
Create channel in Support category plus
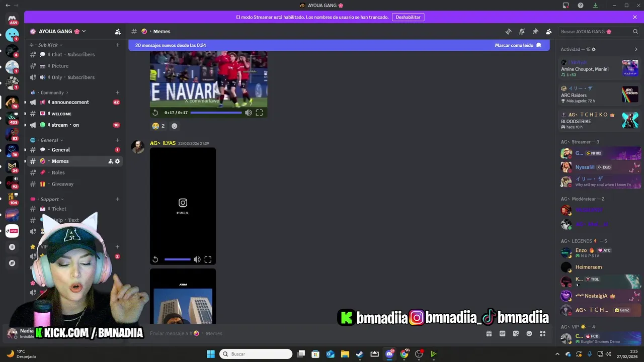pyautogui.click(x=117, y=199)
